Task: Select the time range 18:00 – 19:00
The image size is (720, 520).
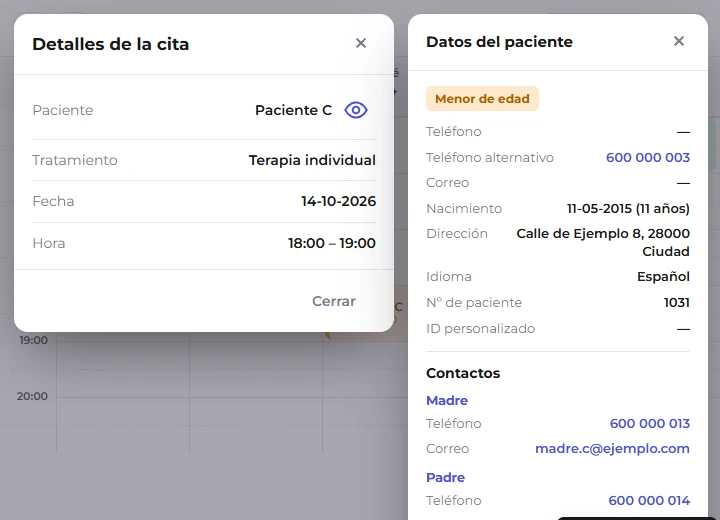Action: click(x=332, y=243)
